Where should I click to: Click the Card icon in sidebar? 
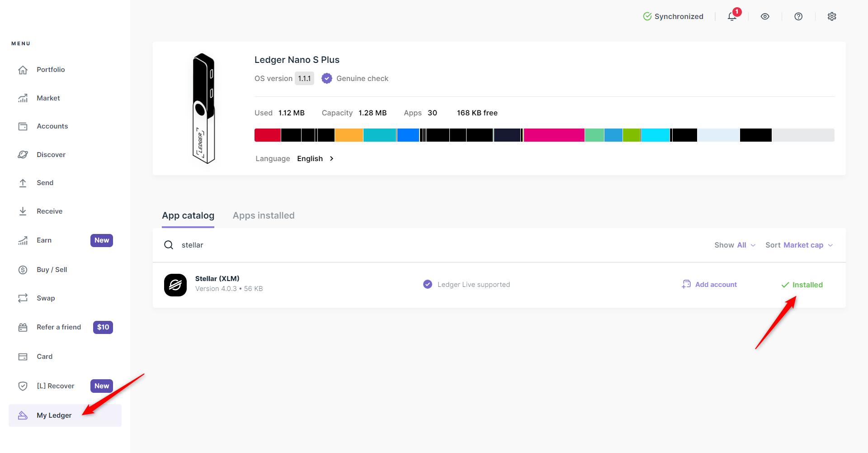[x=23, y=357]
